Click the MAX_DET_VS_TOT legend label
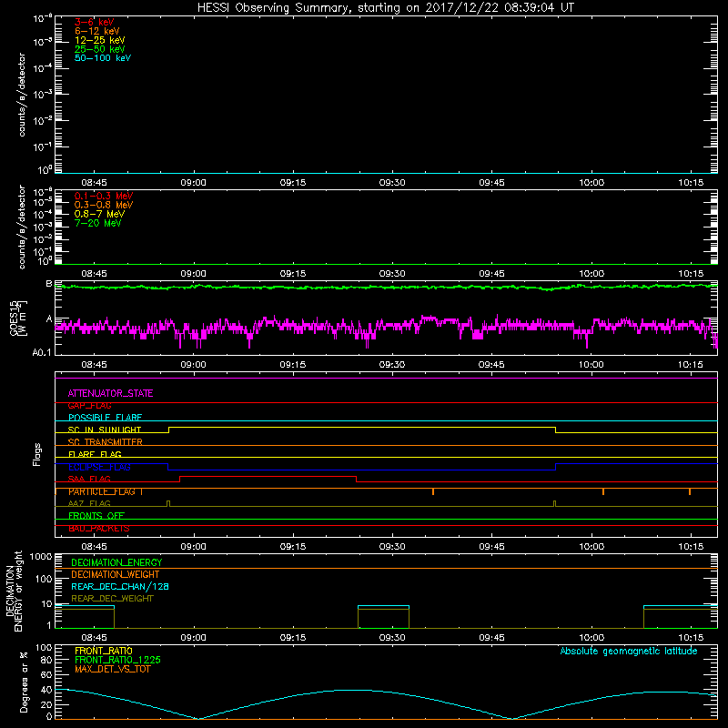Viewport: 728px width, 728px height. pos(112,669)
